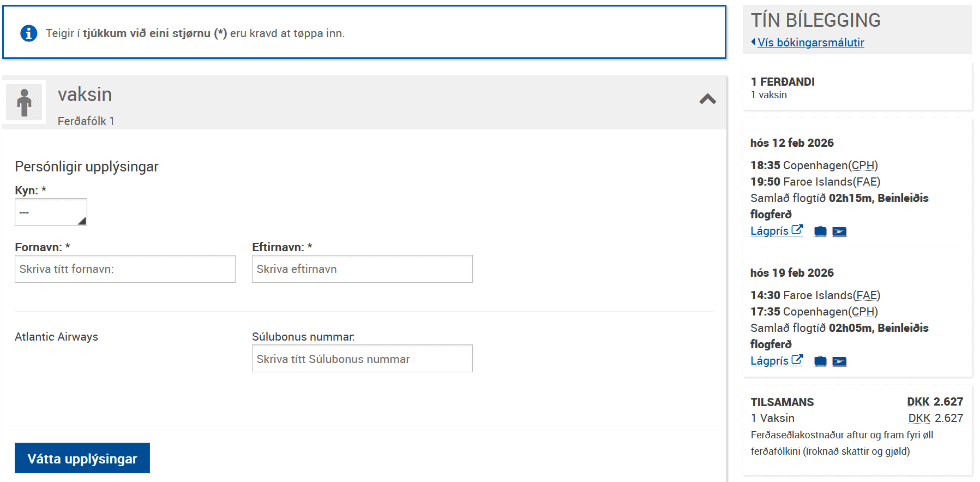
Task: Click the DKK currency abbreviation next to TILSAMANS
Action: (918, 402)
